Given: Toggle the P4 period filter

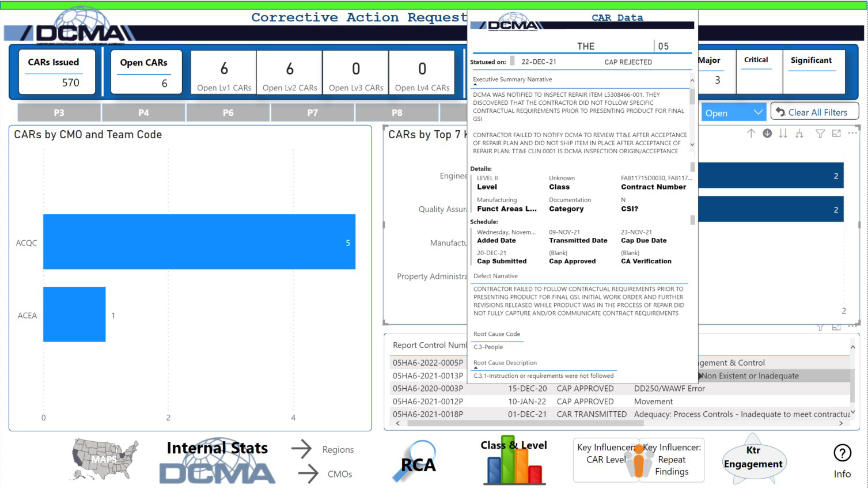Looking at the screenshot, I should (143, 112).
